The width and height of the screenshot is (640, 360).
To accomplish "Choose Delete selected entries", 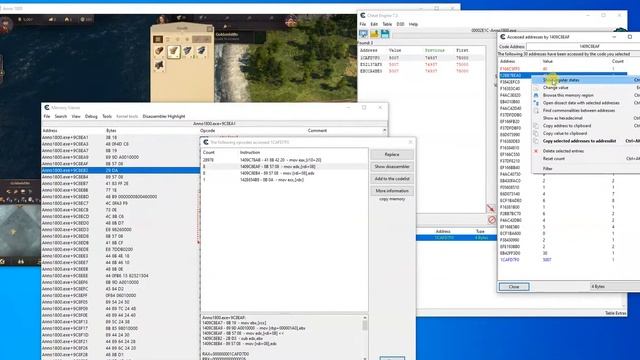I will pyautogui.click(x=563, y=151).
